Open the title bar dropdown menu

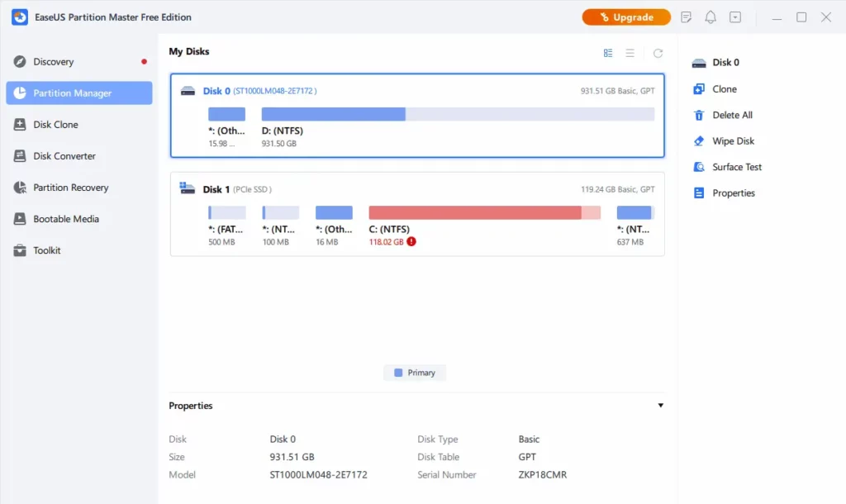[734, 17]
